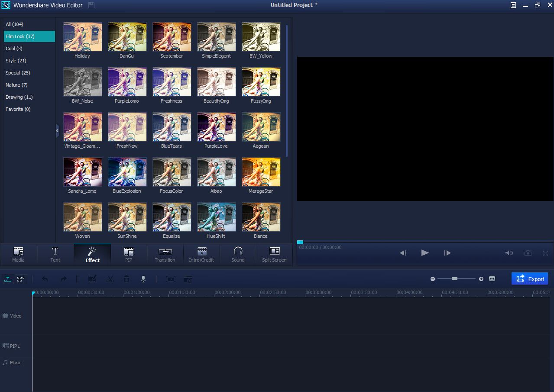Click the trash icon to delete a clip
554x392 pixels.
(x=126, y=279)
